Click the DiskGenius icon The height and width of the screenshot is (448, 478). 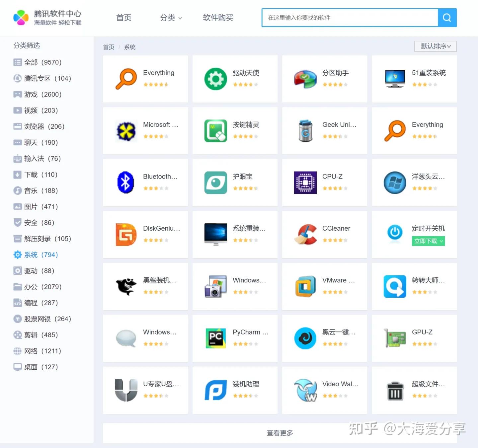[126, 234]
